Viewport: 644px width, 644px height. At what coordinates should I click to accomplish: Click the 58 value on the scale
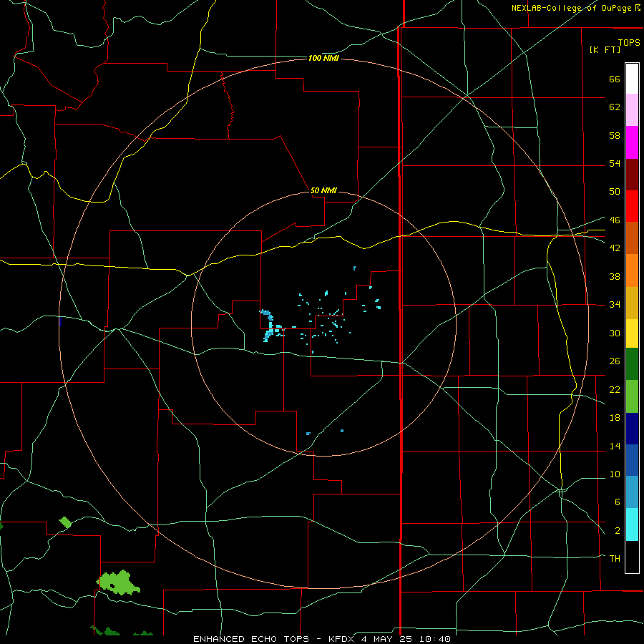click(615, 135)
